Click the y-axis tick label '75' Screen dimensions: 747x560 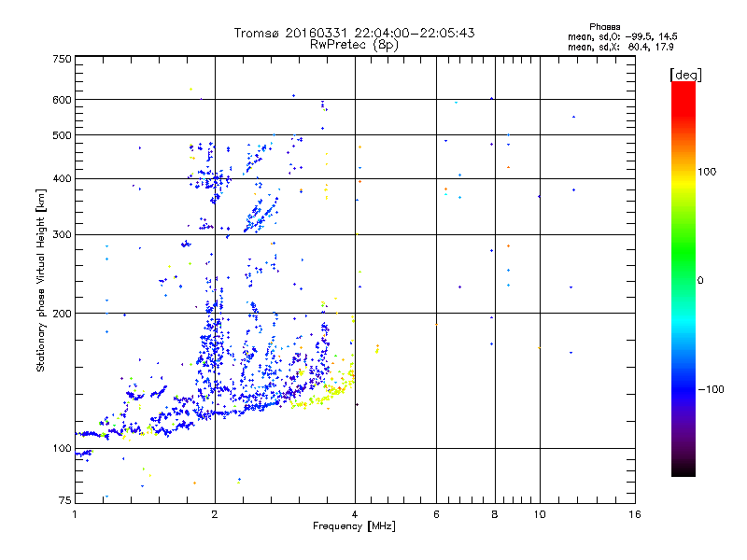point(65,500)
